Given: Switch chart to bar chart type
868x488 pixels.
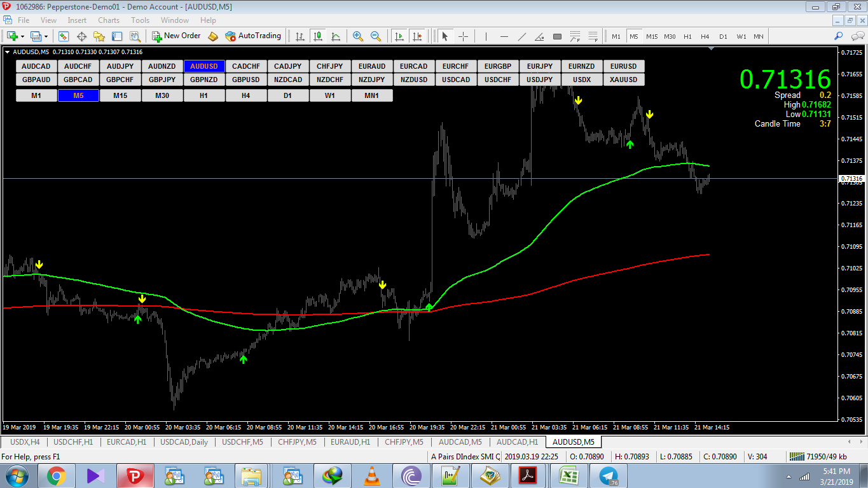Looking at the screenshot, I should click(300, 36).
